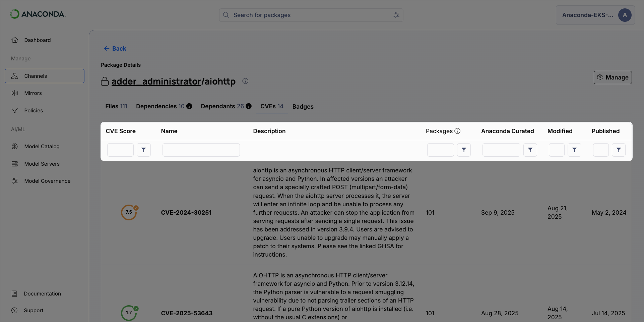Click the Manage button
The image size is (644, 322).
[x=612, y=77]
